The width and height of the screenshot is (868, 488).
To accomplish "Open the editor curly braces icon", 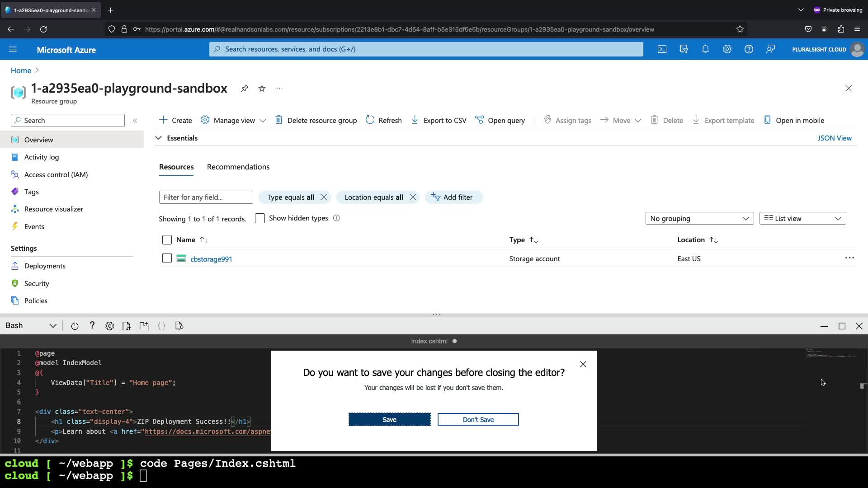I will click(x=161, y=326).
